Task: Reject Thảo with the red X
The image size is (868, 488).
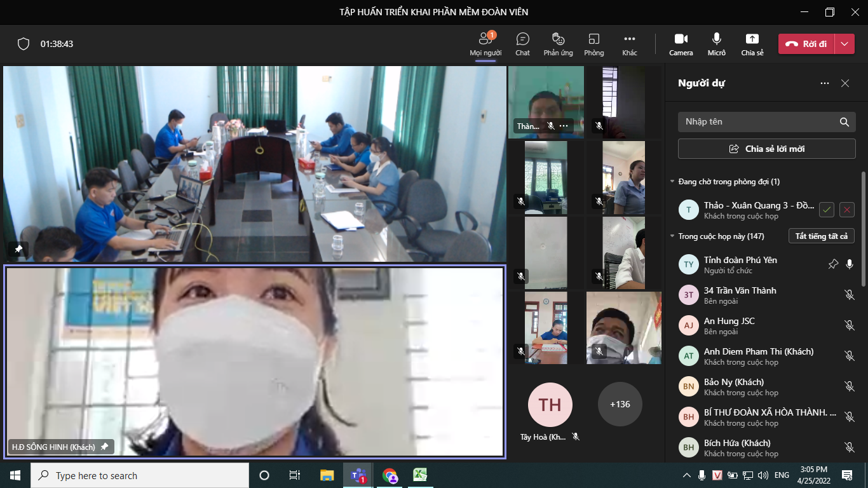Action: pos(846,210)
